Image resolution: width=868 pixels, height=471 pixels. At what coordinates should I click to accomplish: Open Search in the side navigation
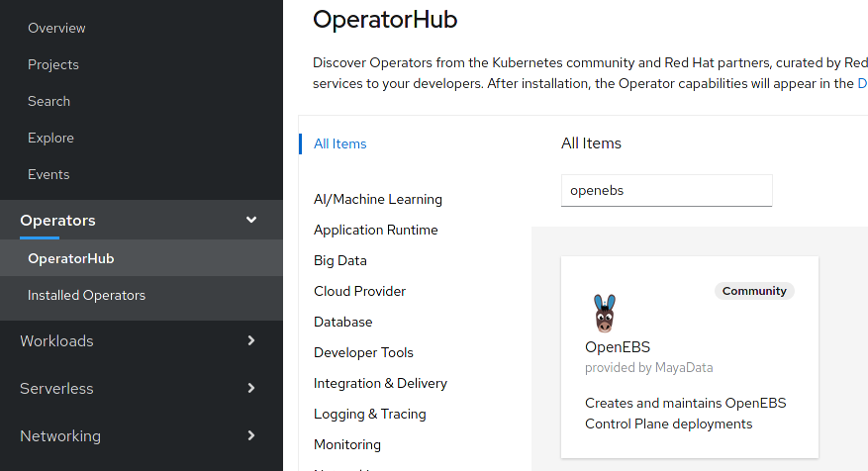48,101
